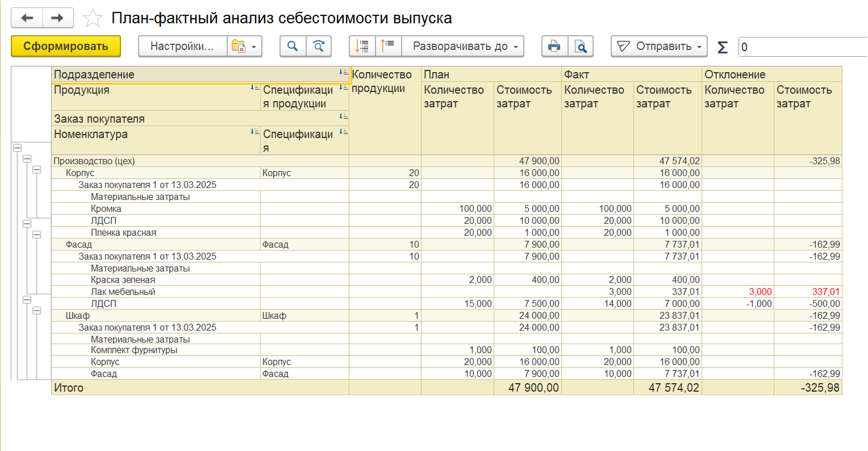The image size is (868, 451).
Task: Click the find next icon
Action: coord(319,47)
